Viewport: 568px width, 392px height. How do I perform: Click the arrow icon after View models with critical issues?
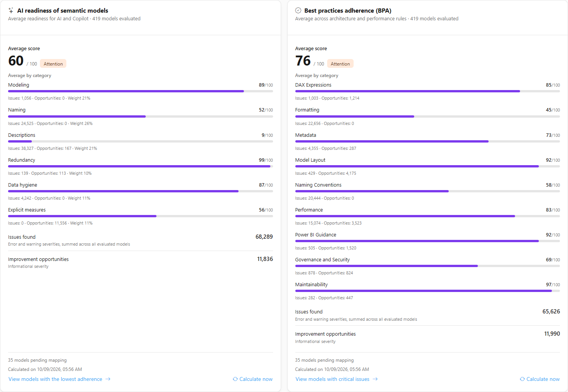coord(375,379)
